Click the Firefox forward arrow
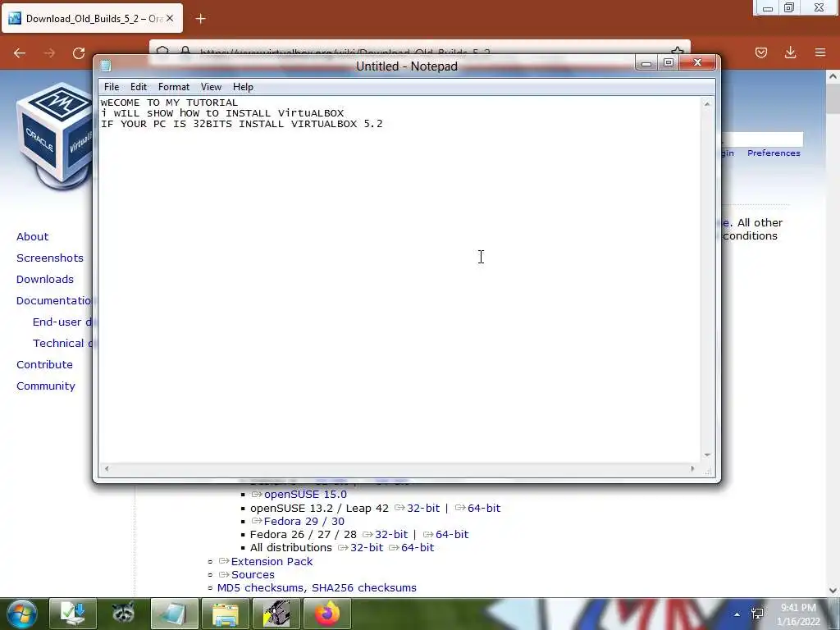The height and width of the screenshot is (630, 840). [x=49, y=53]
